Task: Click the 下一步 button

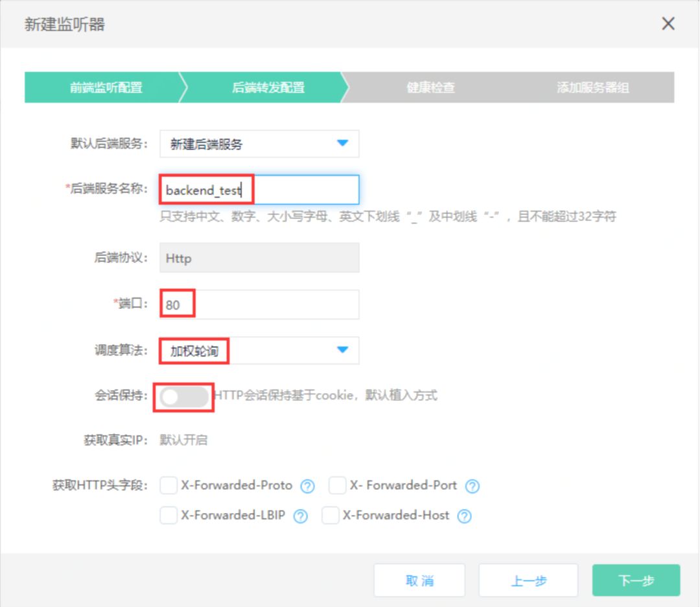Action: 636,580
